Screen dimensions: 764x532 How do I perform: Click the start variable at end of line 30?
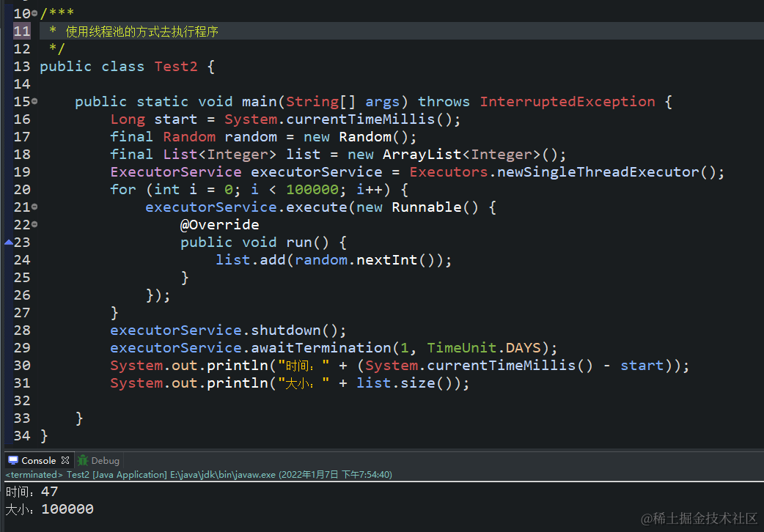[642, 366]
